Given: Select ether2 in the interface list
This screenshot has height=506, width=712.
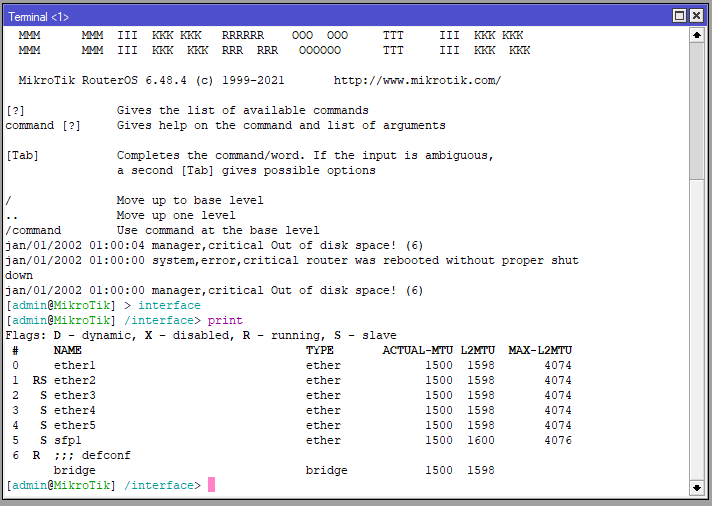Looking at the screenshot, I should pos(74,380).
